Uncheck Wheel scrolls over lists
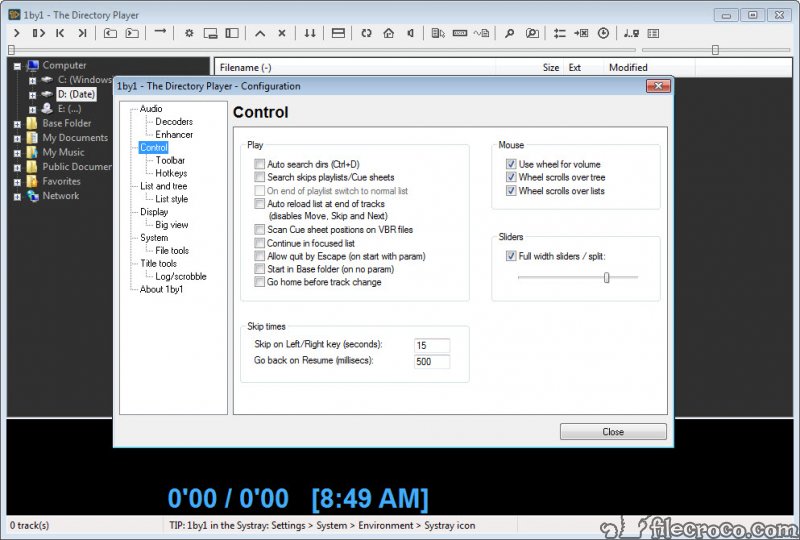Screen dimensions: 800x540 point(511,190)
